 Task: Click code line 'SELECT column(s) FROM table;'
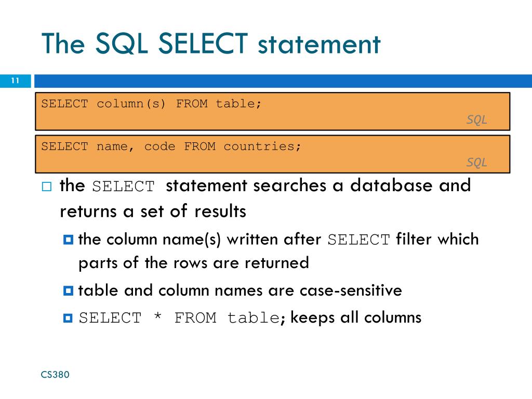[151, 103]
